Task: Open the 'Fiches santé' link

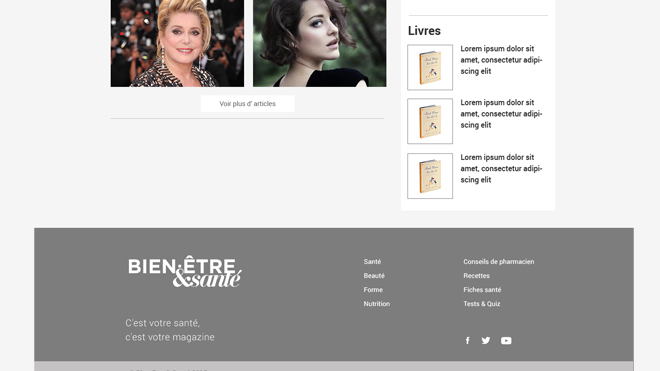Action: click(x=482, y=290)
